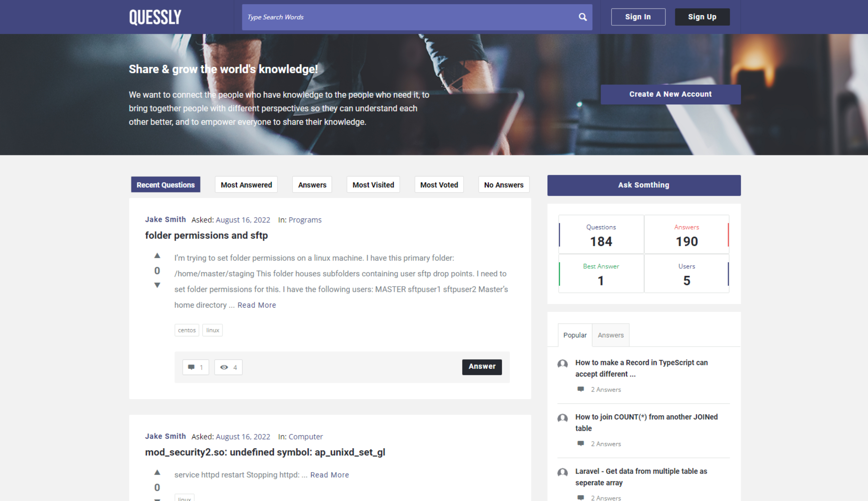This screenshot has width=868, height=501.
Task: Open the Quessly logo home link
Action: click(x=155, y=17)
